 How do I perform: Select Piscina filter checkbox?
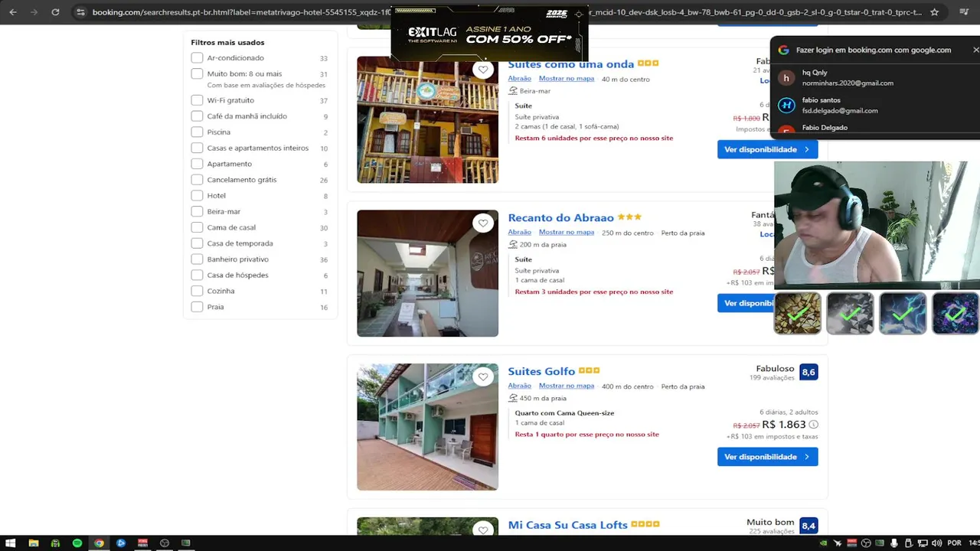point(197,132)
